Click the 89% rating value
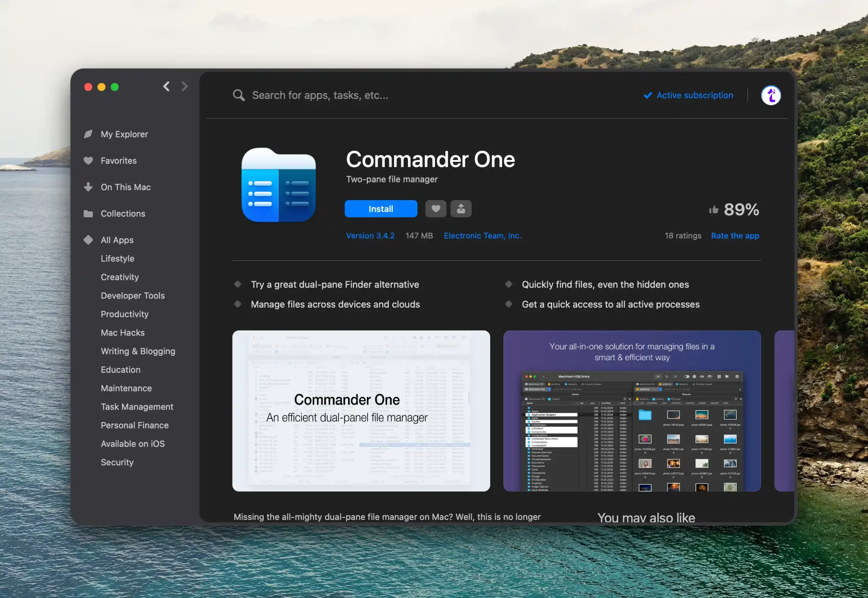 coord(741,209)
